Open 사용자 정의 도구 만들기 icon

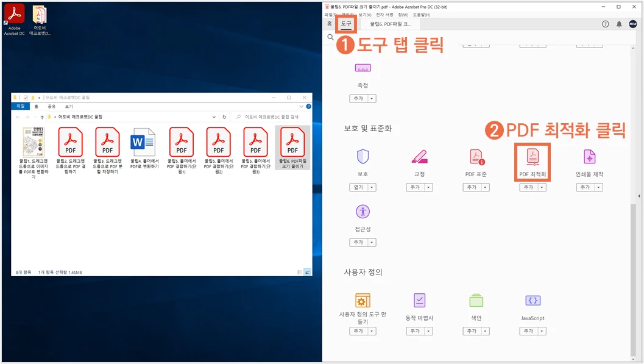point(363,301)
